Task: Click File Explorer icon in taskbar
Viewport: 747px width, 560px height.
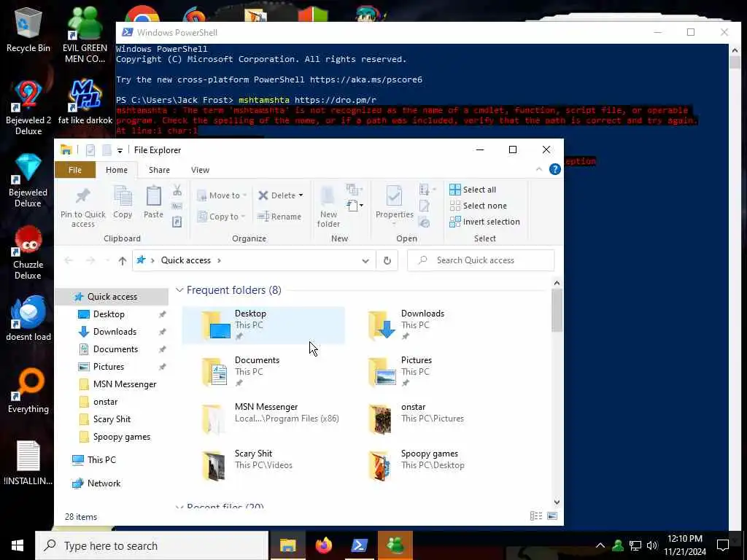Action: [287, 545]
